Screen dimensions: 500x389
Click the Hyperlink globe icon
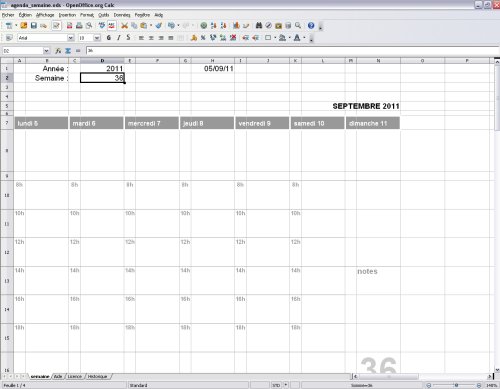point(204,26)
